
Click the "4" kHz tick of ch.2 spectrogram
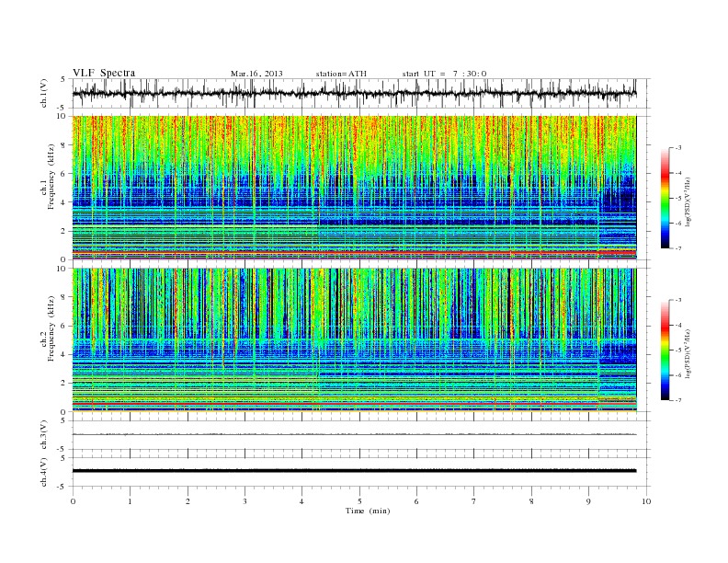pos(63,354)
